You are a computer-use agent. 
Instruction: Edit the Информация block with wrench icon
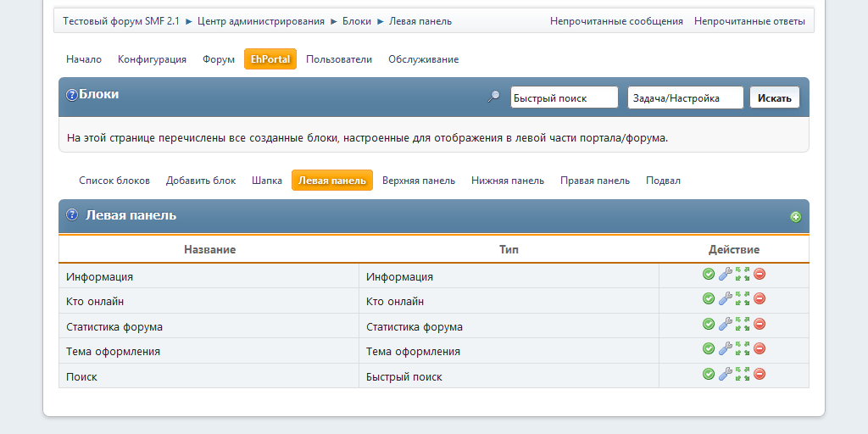[725, 274]
